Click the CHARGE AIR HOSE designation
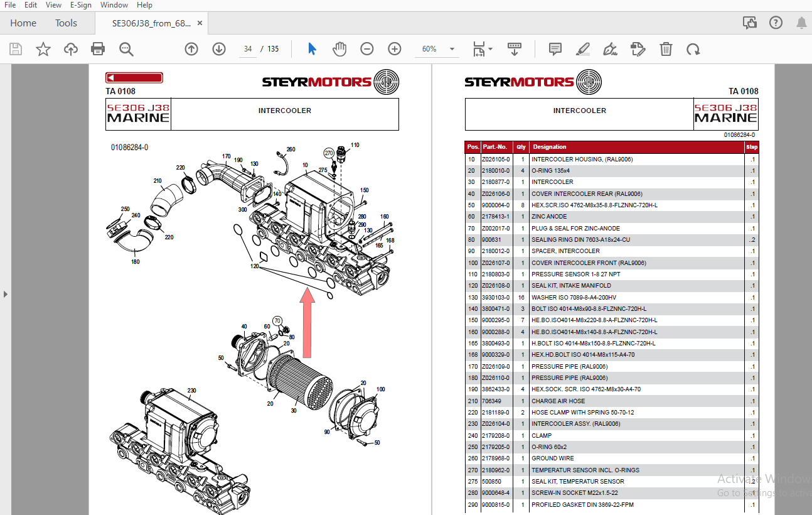 (x=558, y=401)
